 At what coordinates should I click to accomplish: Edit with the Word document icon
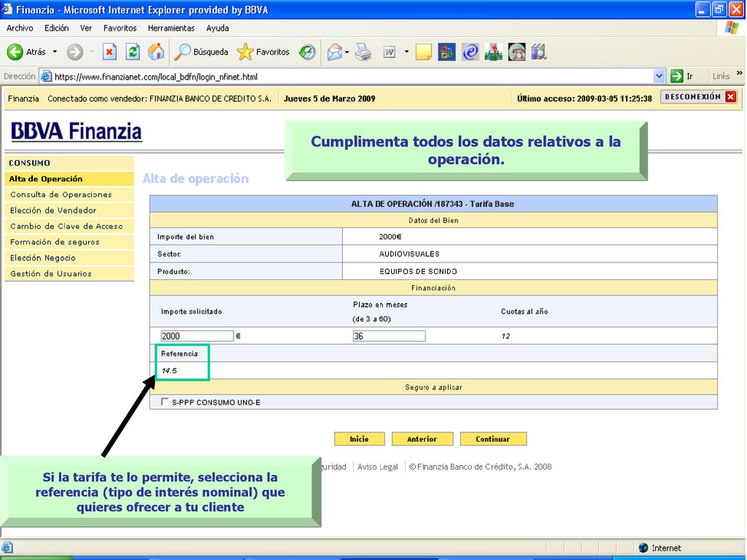[390, 52]
